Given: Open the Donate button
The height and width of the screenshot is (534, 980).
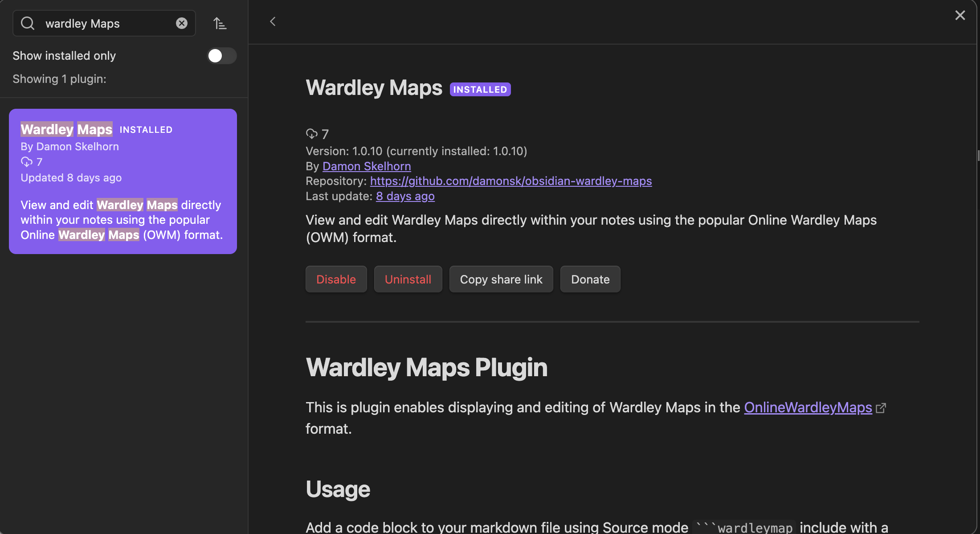Looking at the screenshot, I should click(590, 279).
